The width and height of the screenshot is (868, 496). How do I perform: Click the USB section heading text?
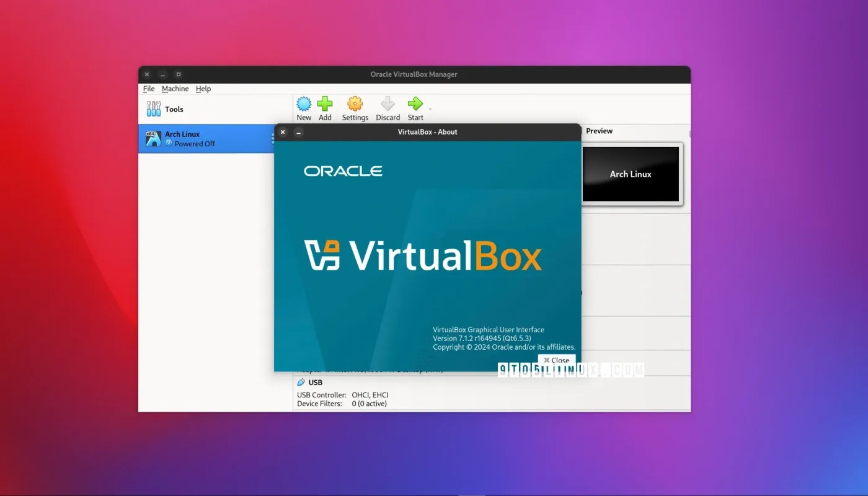click(316, 383)
